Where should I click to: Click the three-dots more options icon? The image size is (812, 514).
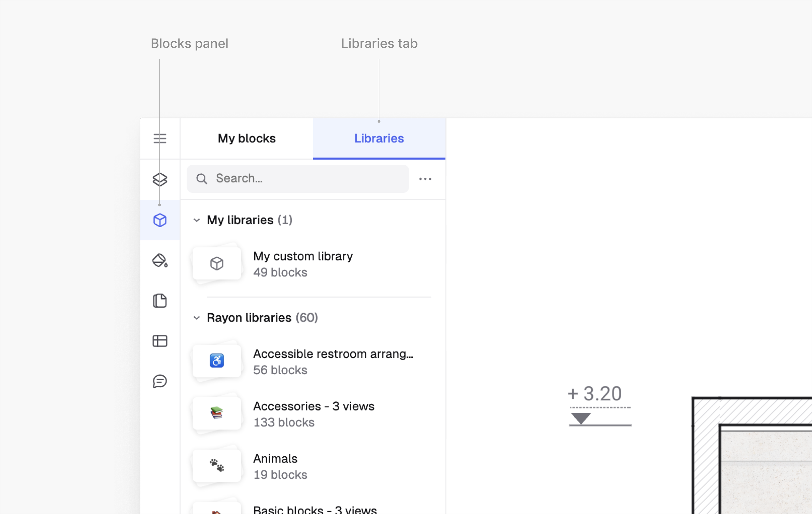pos(425,179)
